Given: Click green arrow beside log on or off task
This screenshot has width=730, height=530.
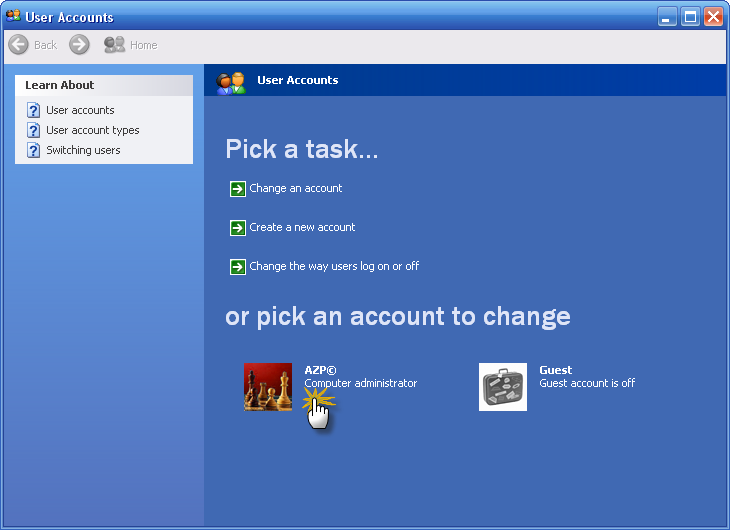Looking at the screenshot, I should (x=237, y=266).
